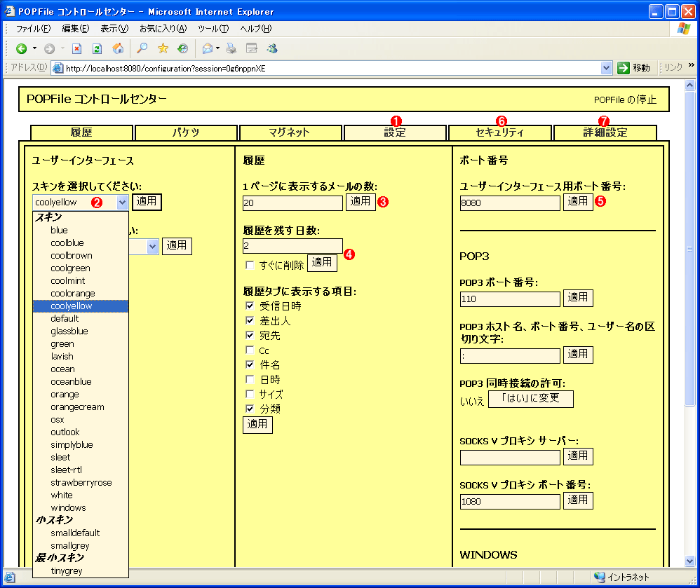700x588 pixels.
Task: Stop page loading with red X icon
Action: coord(76,48)
